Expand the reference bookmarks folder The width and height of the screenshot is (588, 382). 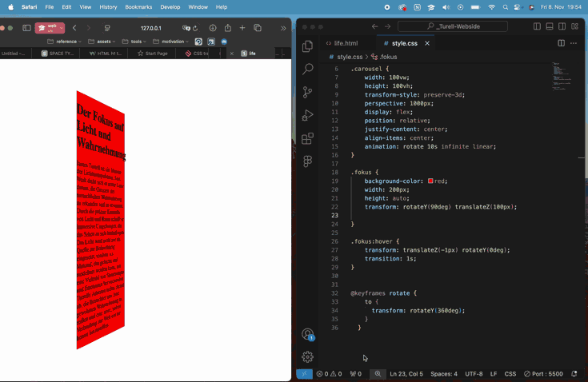point(66,42)
